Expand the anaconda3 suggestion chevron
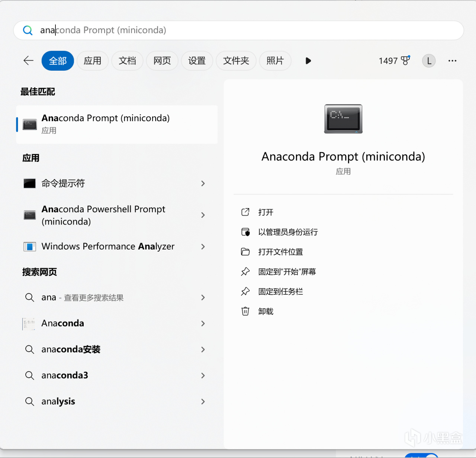 click(203, 375)
